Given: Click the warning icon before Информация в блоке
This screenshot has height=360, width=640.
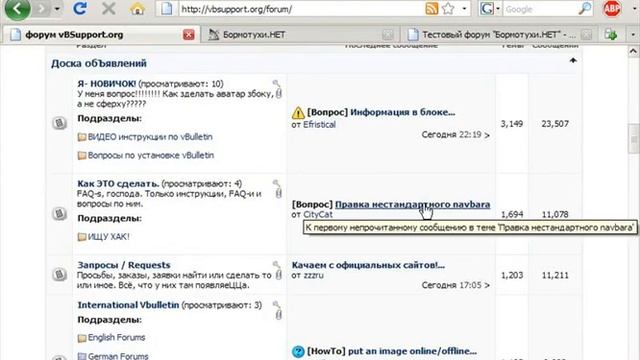Looking at the screenshot, I should pos(298,112).
